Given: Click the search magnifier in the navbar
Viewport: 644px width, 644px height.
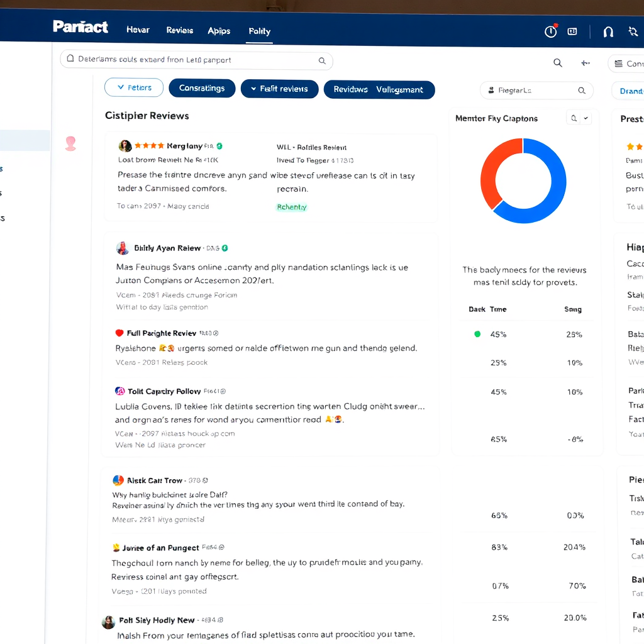Looking at the screenshot, I should tap(557, 62).
